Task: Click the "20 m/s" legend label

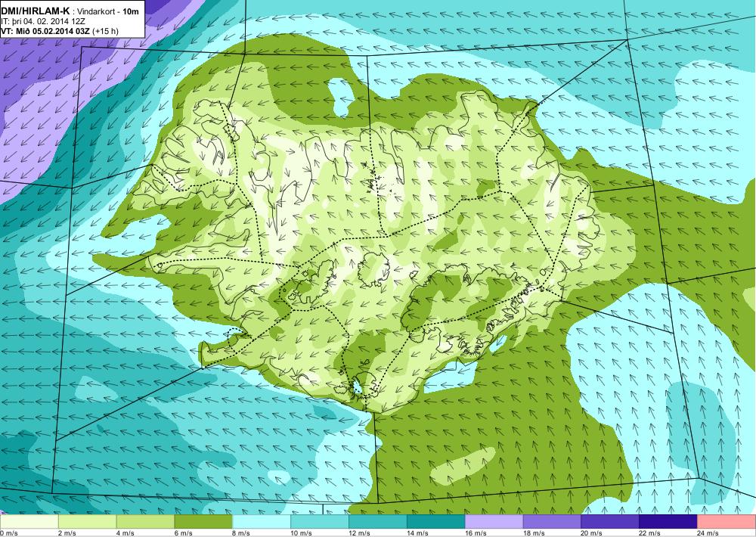Action: 592,532
